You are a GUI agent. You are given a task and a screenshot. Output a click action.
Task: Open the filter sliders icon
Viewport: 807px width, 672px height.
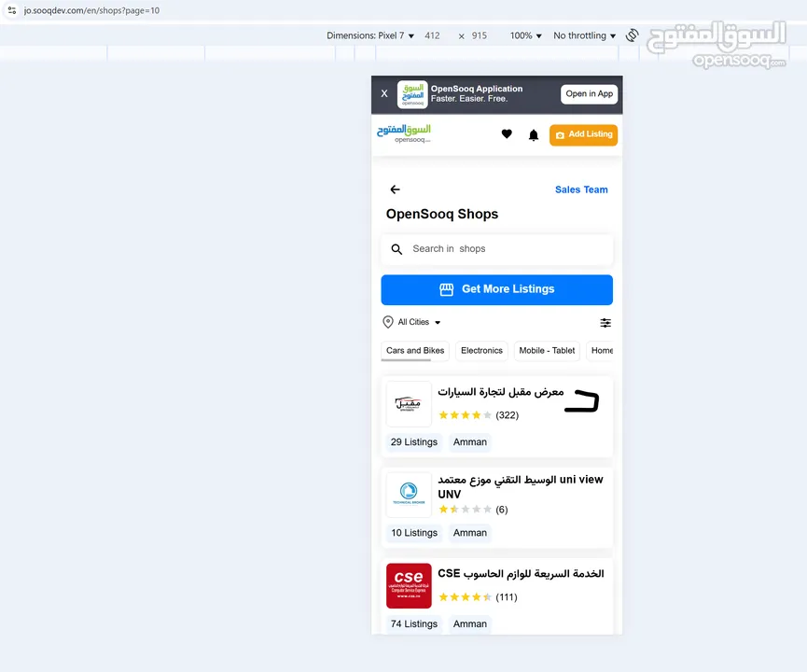[x=605, y=323]
